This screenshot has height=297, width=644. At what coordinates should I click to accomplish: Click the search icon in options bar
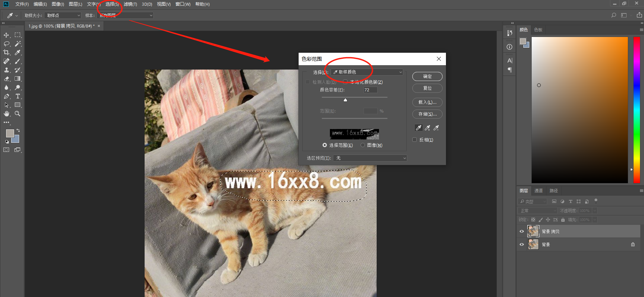614,15
